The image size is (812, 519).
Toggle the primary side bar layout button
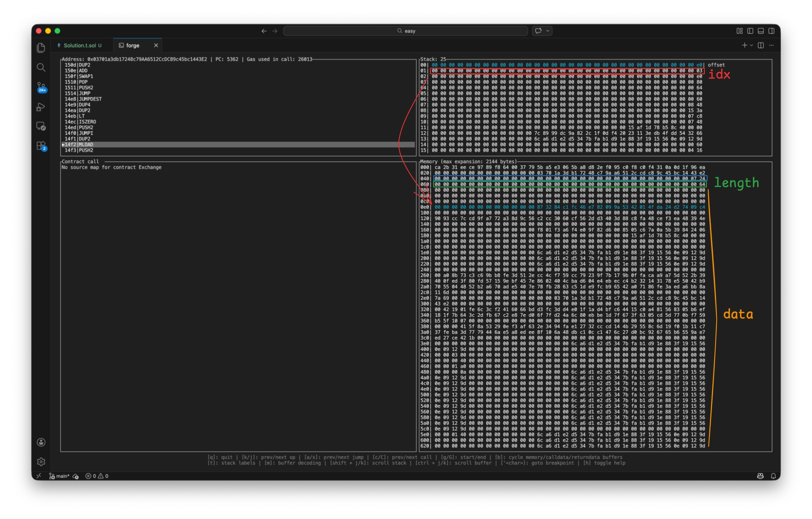pos(750,31)
